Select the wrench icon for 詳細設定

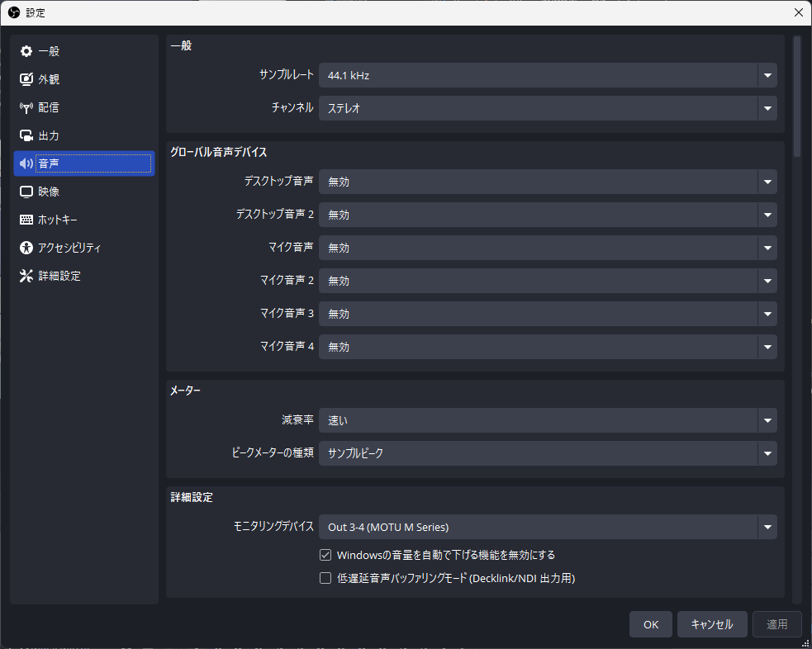click(26, 275)
